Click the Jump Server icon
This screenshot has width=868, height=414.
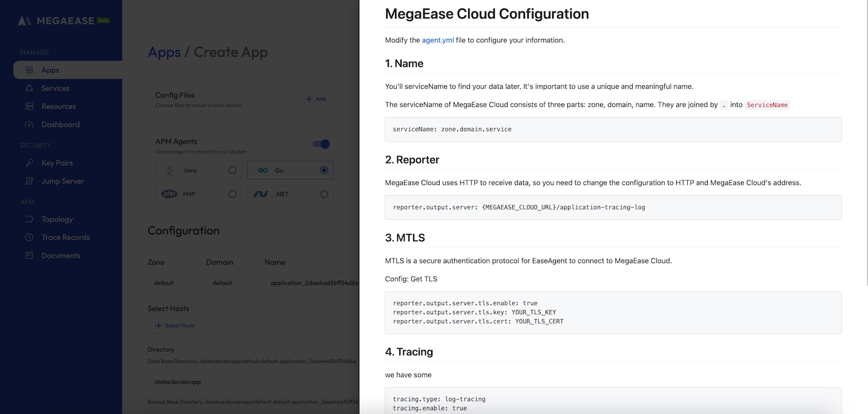29,181
